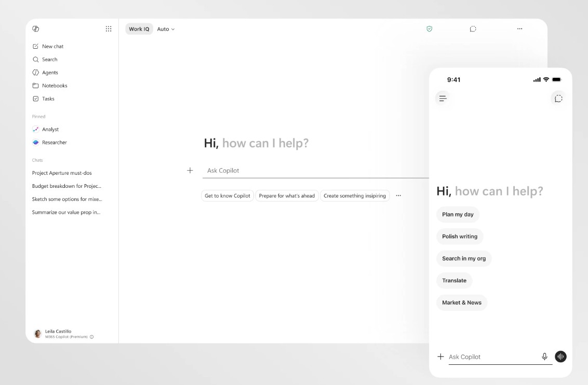
Task: Click the plus attach icon beside desktop Ask Copilot
Action: 190,170
